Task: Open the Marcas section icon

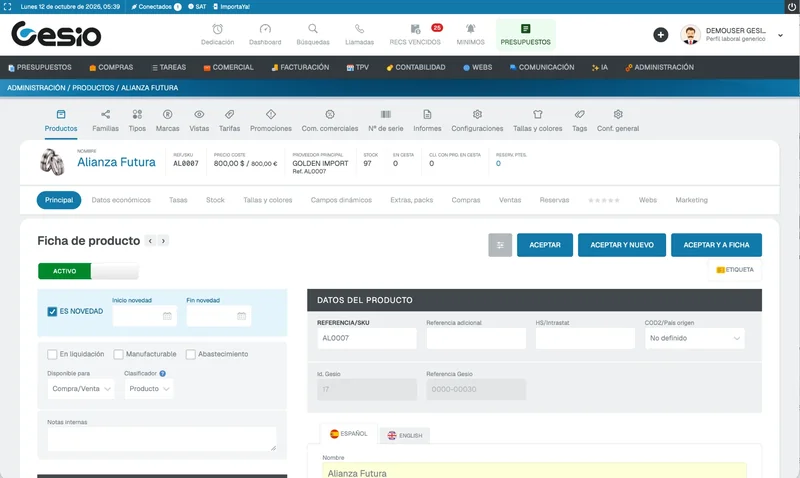Action: [x=167, y=114]
